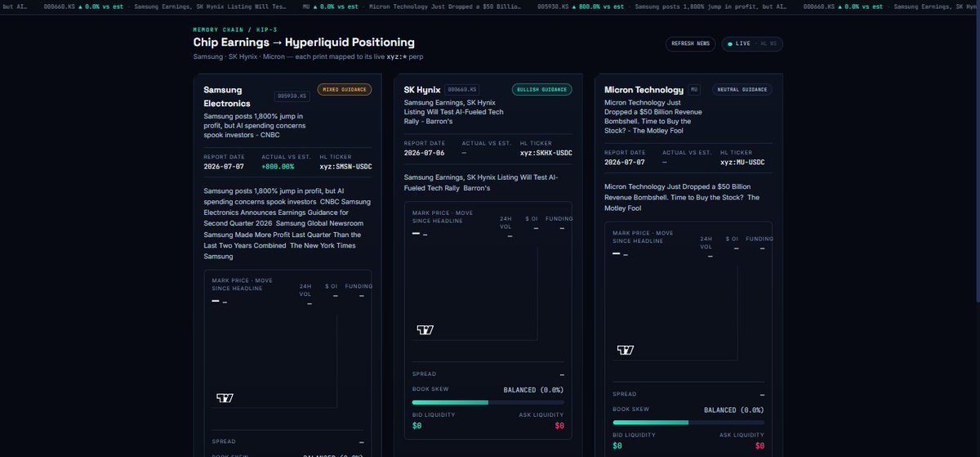The width and height of the screenshot is (980, 457).
Task: Click the SK Hynix bid liquidity $0 value
Action: 416,426
